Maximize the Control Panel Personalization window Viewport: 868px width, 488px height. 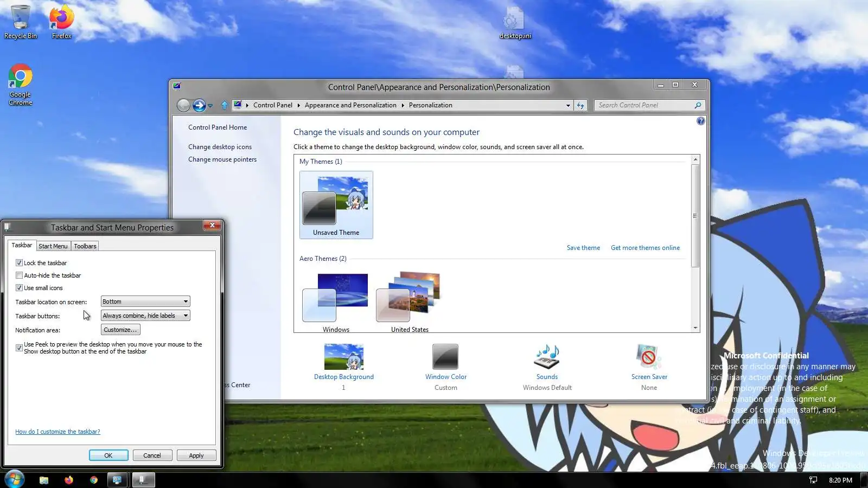point(675,85)
